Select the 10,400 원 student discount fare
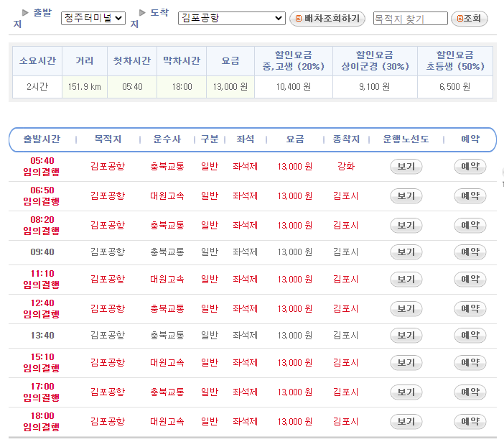Screen dimensions: 504x442 point(294,87)
